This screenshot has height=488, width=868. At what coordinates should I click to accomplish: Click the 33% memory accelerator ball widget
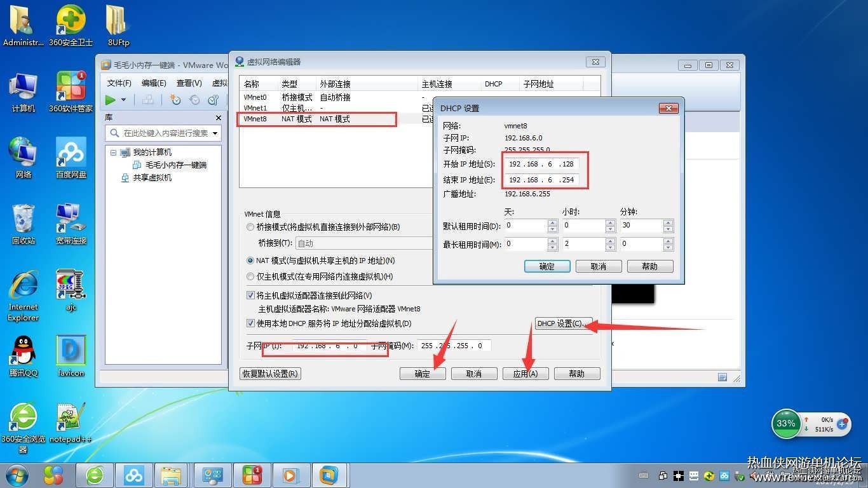(786, 424)
